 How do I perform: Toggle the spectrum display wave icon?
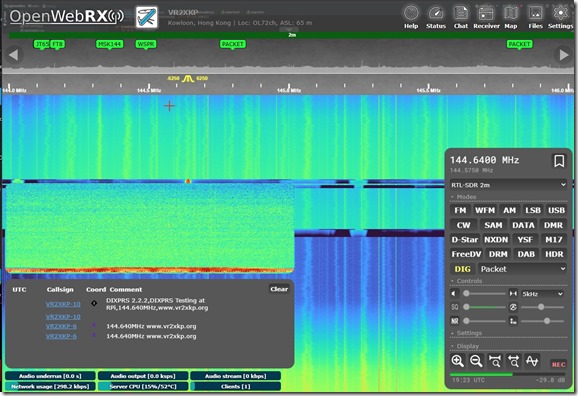point(532,361)
